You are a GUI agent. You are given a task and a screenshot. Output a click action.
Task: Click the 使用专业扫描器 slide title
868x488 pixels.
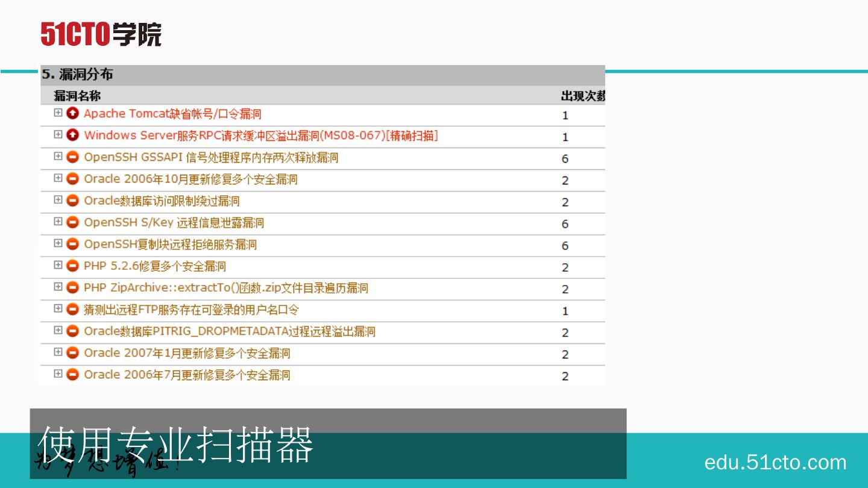175,445
